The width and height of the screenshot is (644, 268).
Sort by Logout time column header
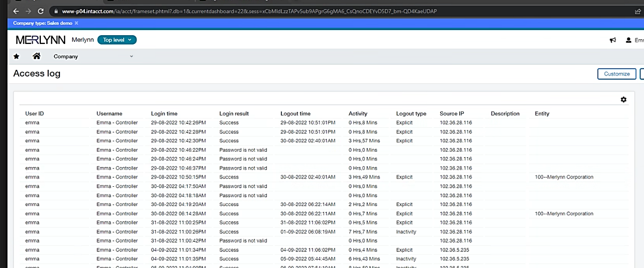coord(295,113)
